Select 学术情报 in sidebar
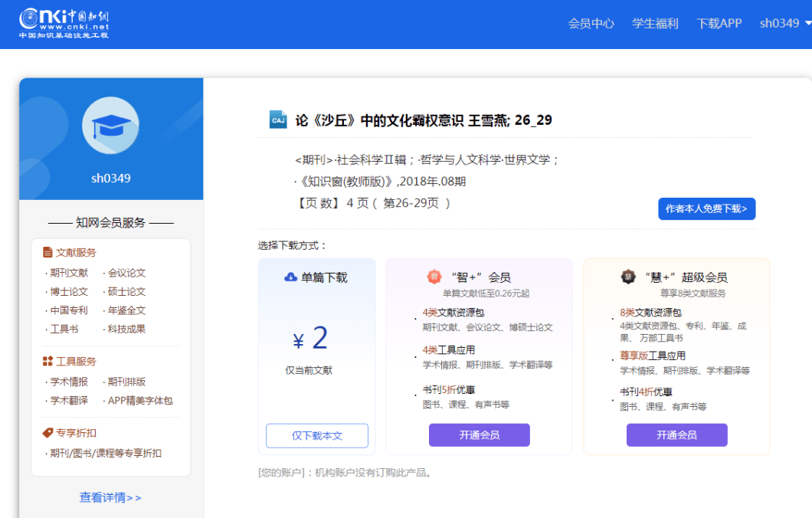 [x=69, y=382]
